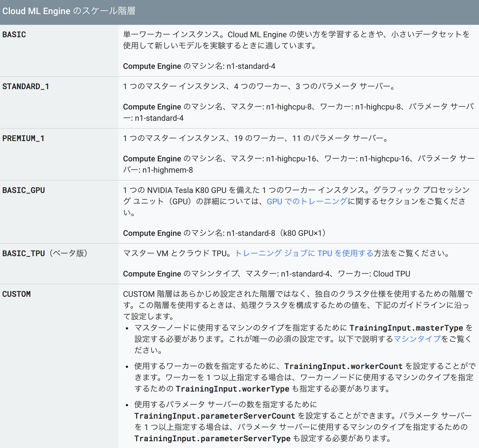Click the BASIC row's n1-standard-4 machine name

[251, 66]
